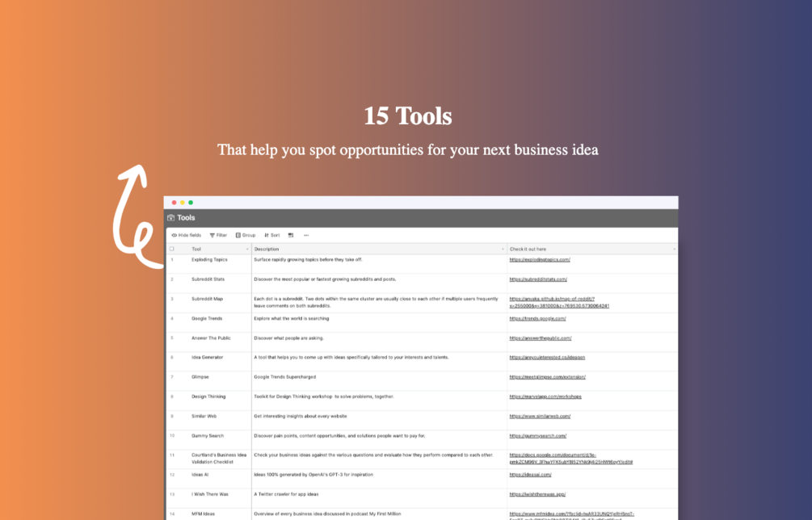Click description 'Toolkit for Design Thinking workshop'
The width and height of the screenshot is (812, 520).
click(x=324, y=396)
